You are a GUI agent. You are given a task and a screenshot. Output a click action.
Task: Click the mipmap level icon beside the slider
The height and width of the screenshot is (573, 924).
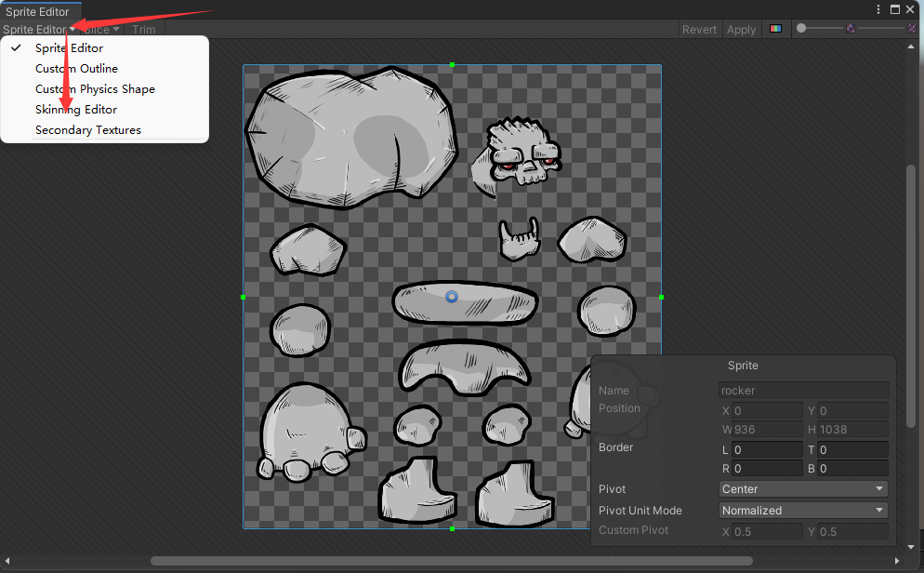click(850, 29)
